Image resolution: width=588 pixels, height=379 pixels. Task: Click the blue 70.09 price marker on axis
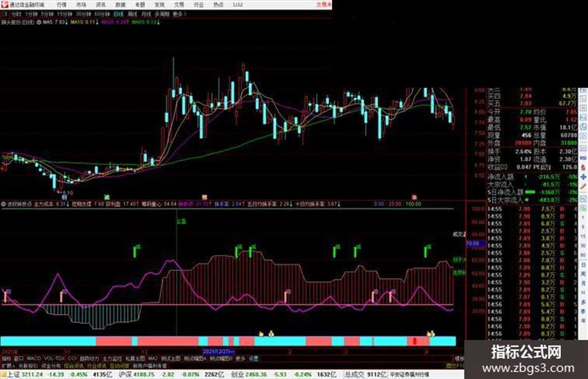[x=475, y=243]
